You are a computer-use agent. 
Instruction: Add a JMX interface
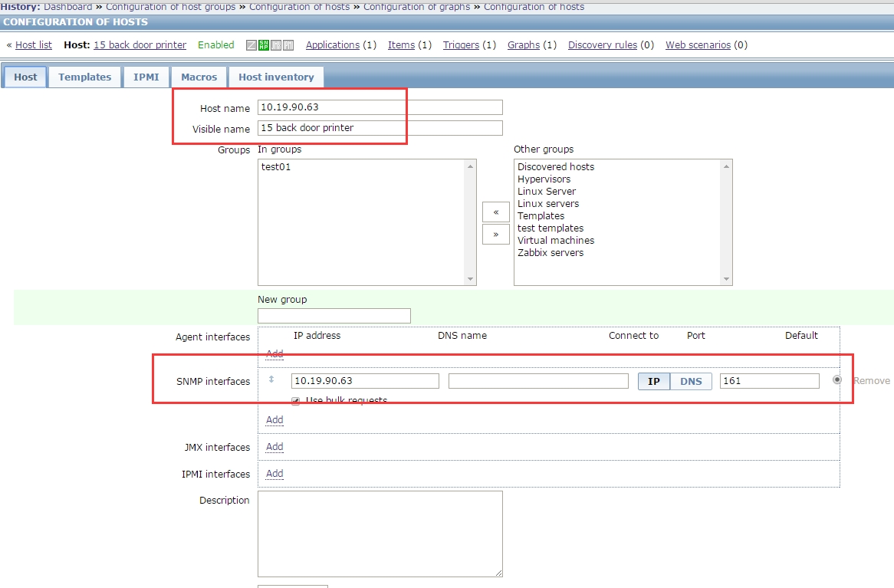(274, 447)
